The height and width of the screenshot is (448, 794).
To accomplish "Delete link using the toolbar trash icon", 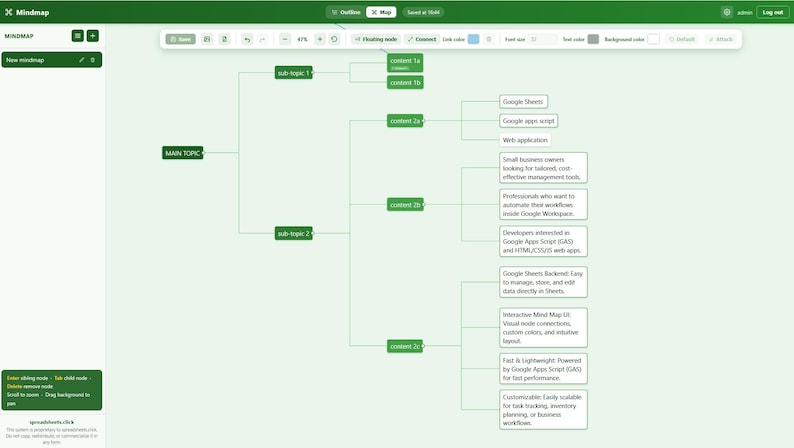I will point(489,39).
